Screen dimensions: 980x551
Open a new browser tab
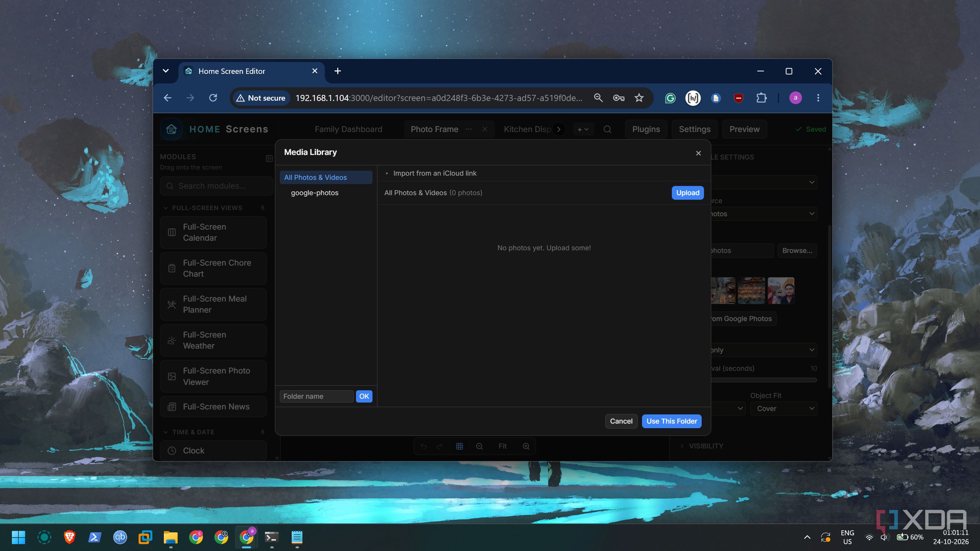tap(337, 71)
